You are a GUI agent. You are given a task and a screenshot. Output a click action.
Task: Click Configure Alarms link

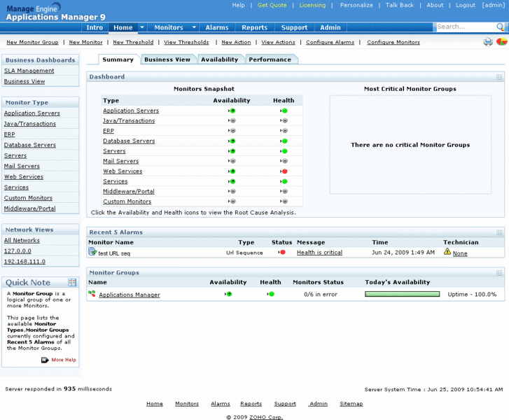330,42
